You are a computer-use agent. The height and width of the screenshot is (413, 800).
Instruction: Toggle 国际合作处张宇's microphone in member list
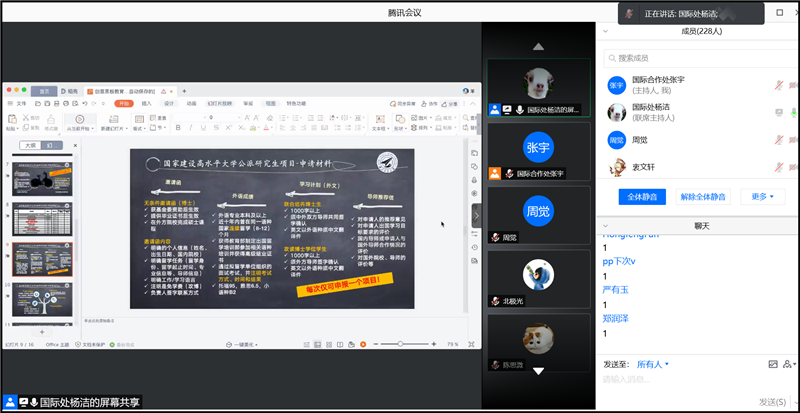[778, 85]
